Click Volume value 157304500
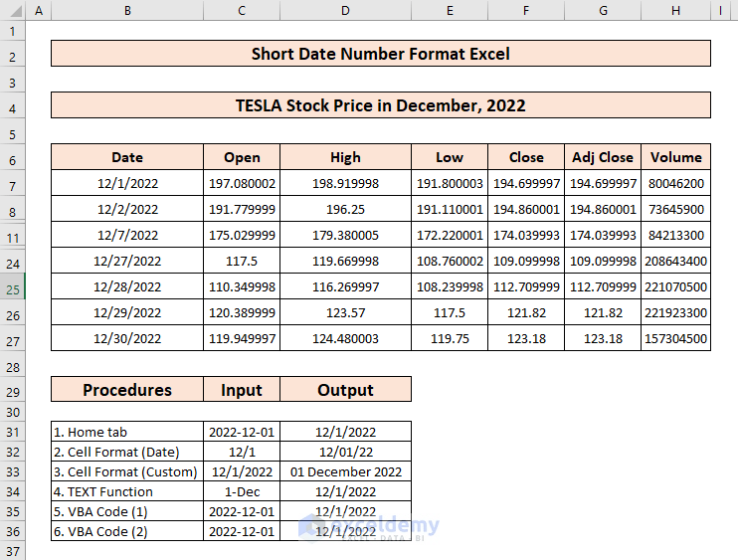 click(675, 338)
